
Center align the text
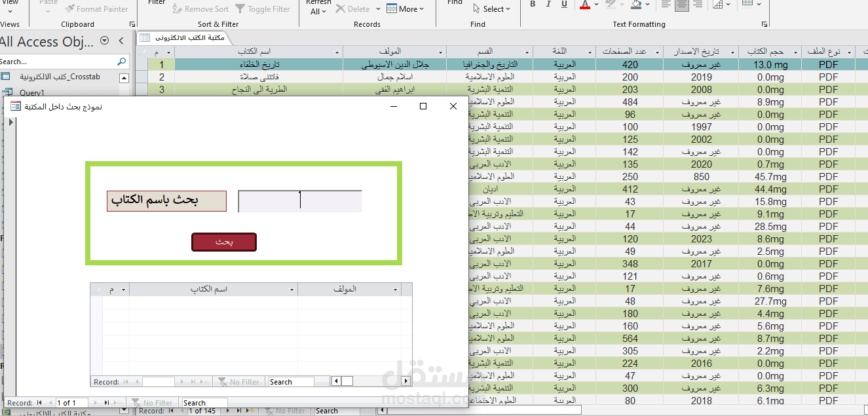682,5
